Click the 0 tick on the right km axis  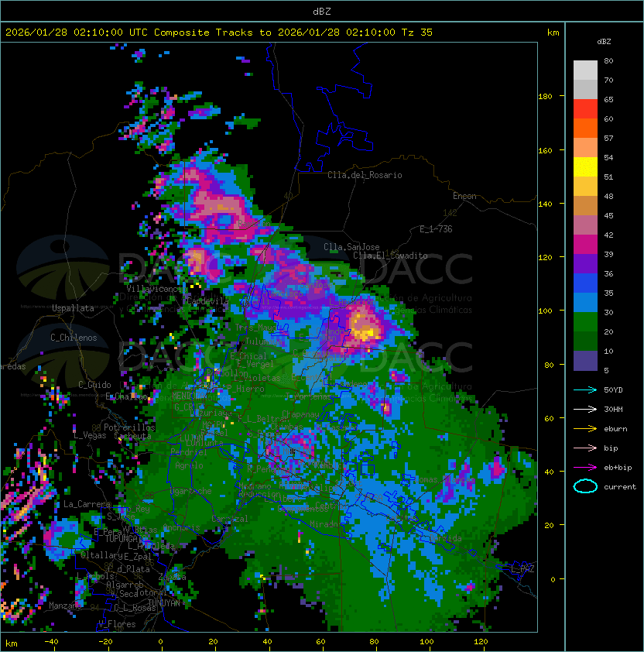[x=553, y=580]
